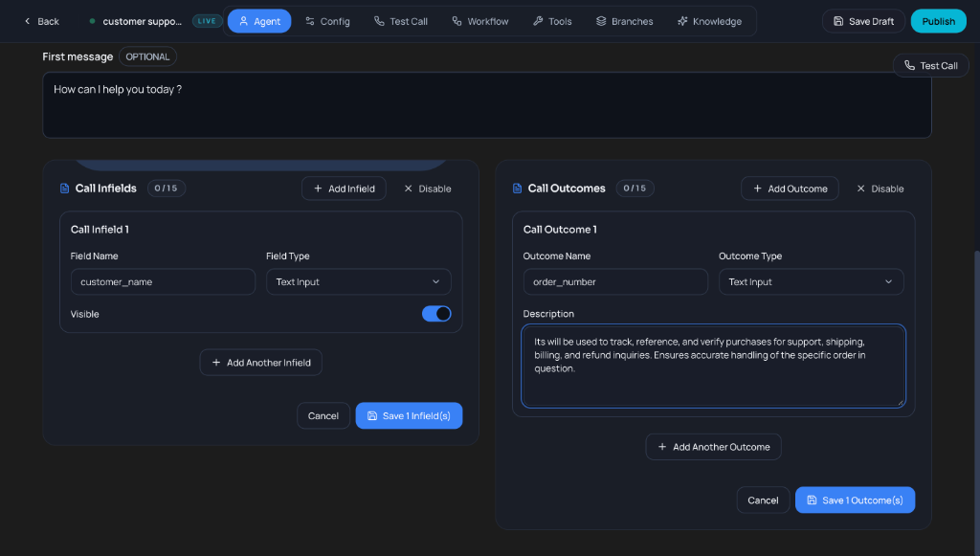Switch to the Workflow tab

click(x=479, y=20)
